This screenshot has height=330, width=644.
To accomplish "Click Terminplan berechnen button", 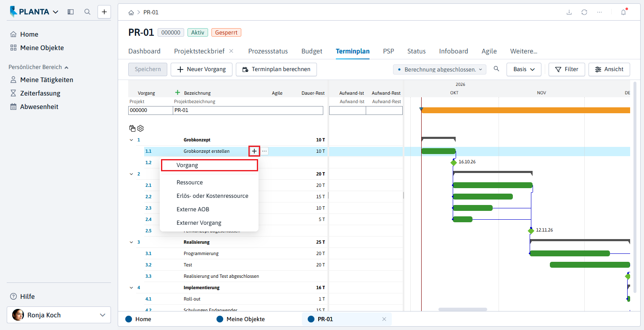I will tap(276, 69).
